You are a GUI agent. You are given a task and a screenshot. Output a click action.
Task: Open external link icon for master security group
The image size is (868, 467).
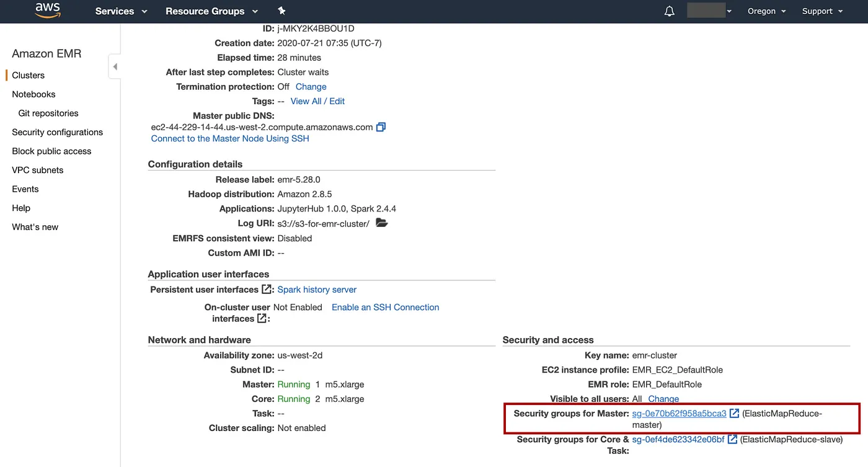click(734, 414)
